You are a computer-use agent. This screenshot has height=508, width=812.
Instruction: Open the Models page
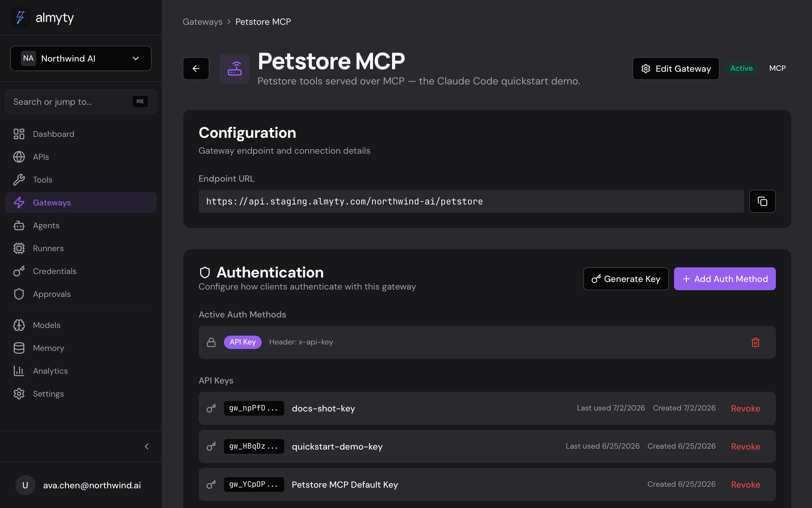tap(81, 325)
